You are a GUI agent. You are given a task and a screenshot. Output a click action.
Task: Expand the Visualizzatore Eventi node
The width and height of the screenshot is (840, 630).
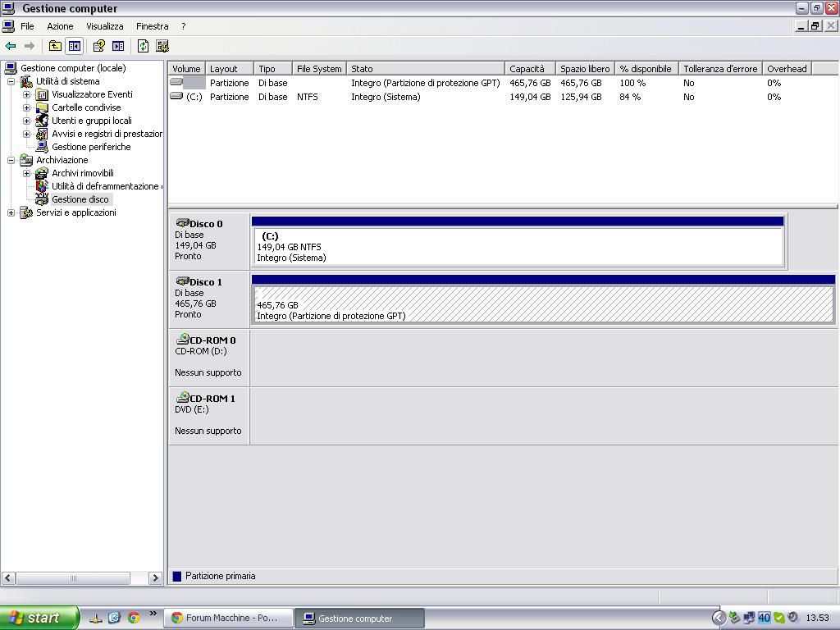26,94
